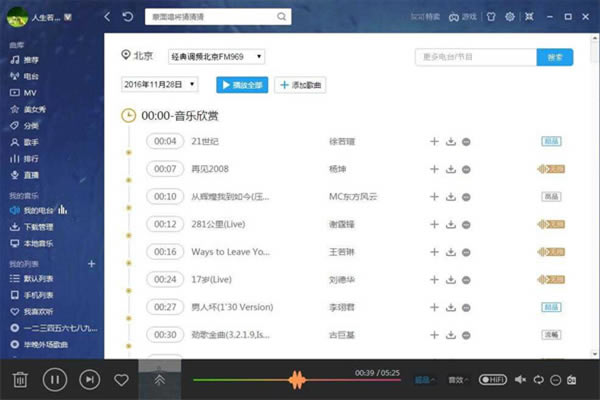
Task: Click lossless badge on 再见2008 row
Action: [551, 169]
